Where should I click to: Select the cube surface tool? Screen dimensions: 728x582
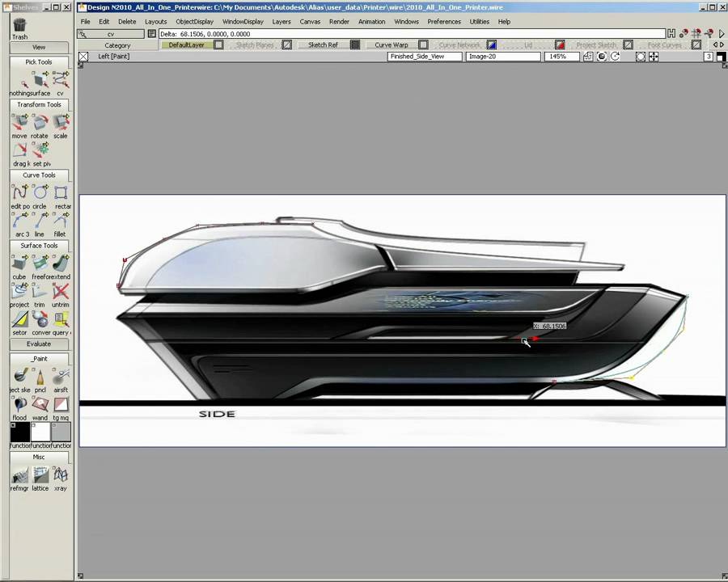pos(19,264)
